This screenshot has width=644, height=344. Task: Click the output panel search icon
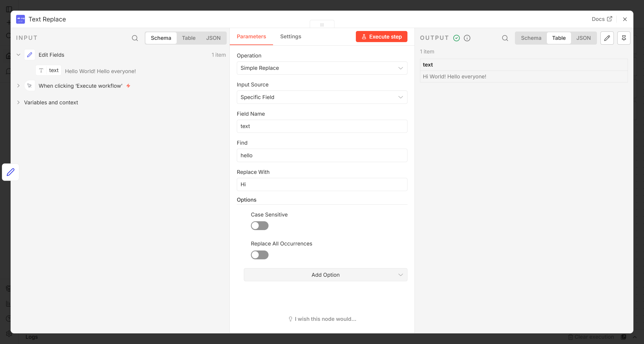click(x=505, y=38)
